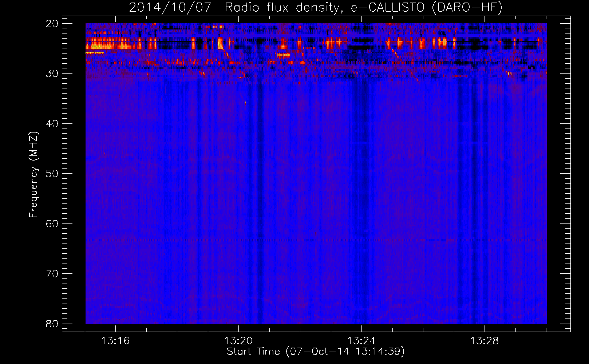The image size is (589, 364).
Task: Click the 20 MHz frequency tick label
Action: coord(52,24)
